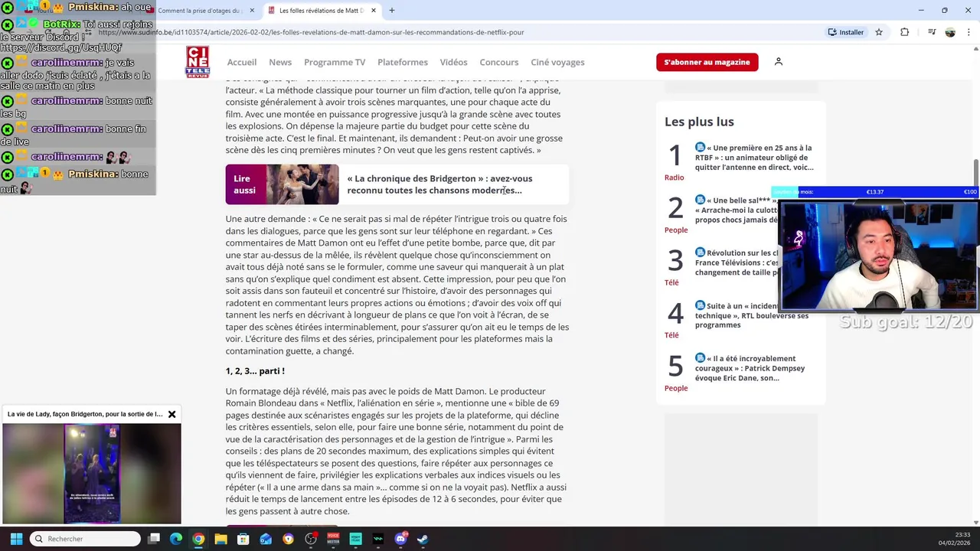The width and height of the screenshot is (980, 551).
Task: Click the blue icon beside the RTBF article
Action: (x=700, y=148)
